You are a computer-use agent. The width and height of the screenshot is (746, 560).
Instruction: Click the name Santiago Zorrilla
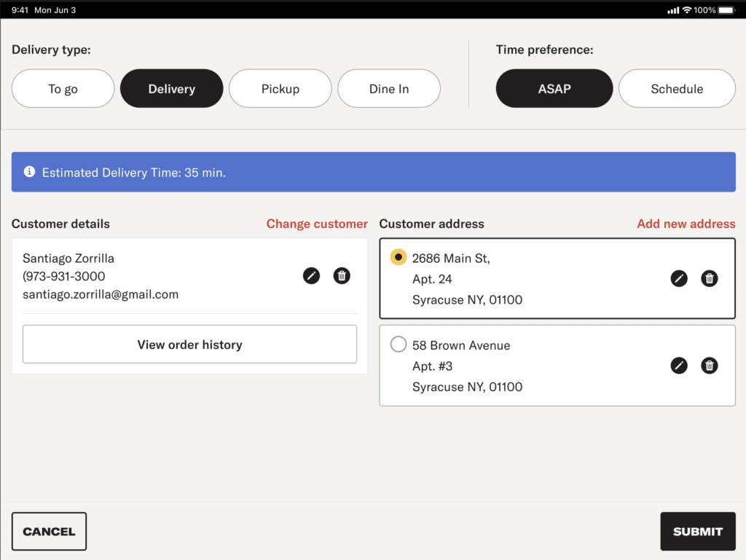(x=68, y=258)
